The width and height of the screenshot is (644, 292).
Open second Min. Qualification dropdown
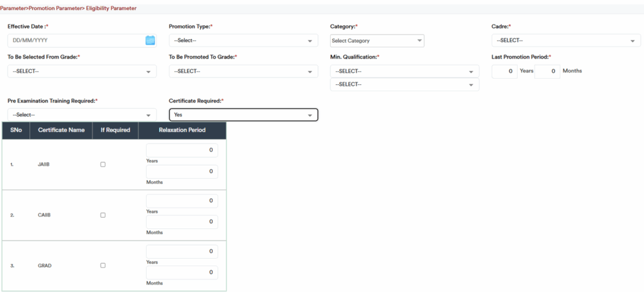click(x=404, y=84)
